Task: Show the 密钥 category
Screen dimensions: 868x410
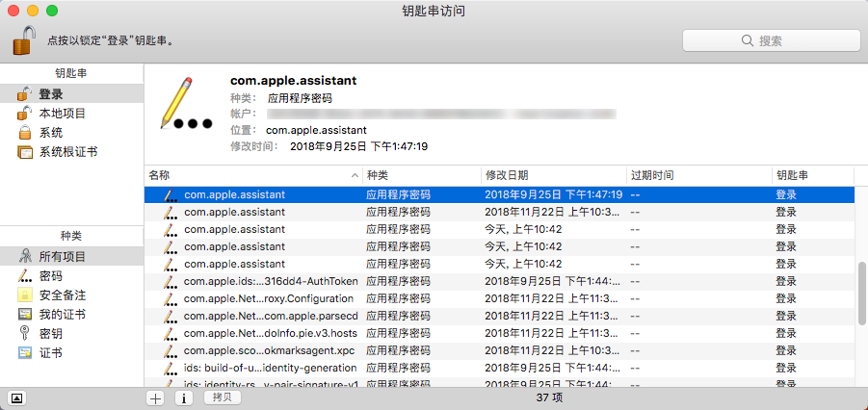Action: pyautogui.click(x=51, y=334)
